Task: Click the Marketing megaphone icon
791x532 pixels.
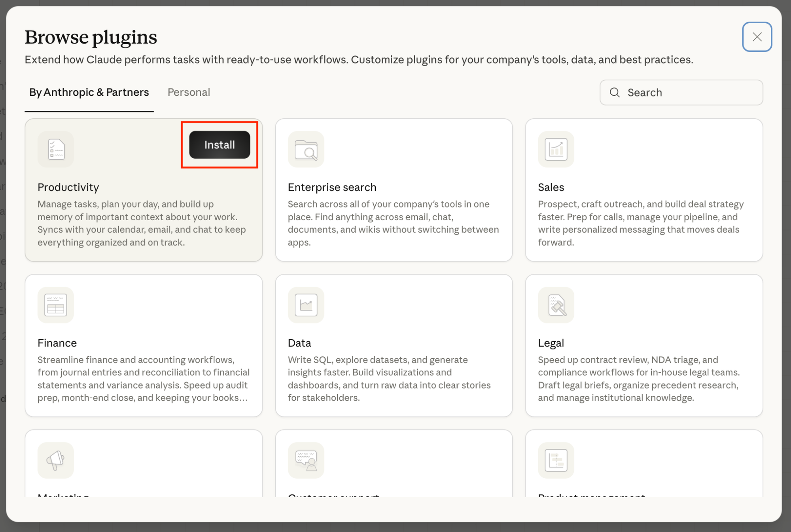Action: pos(56,460)
